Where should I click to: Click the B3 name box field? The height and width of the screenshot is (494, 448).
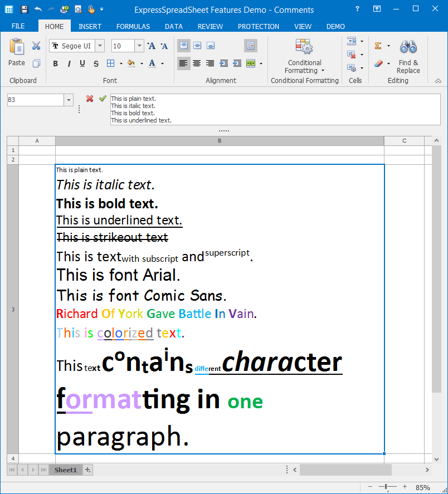click(36, 100)
